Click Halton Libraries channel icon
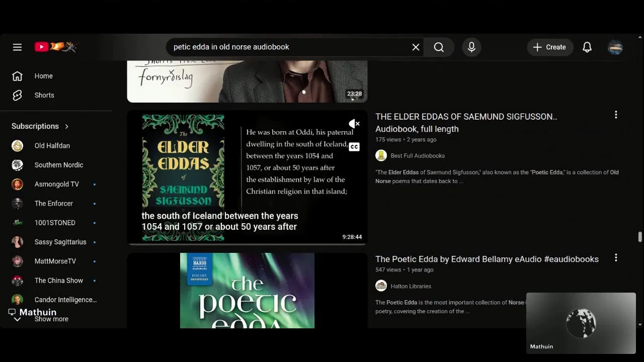The width and height of the screenshot is (644, 362). tap(381, 286)
